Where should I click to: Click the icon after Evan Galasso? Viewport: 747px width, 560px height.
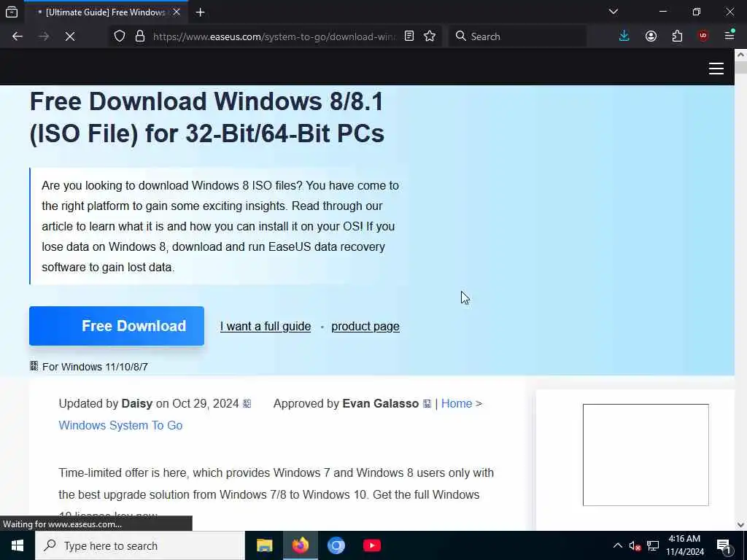427,404
